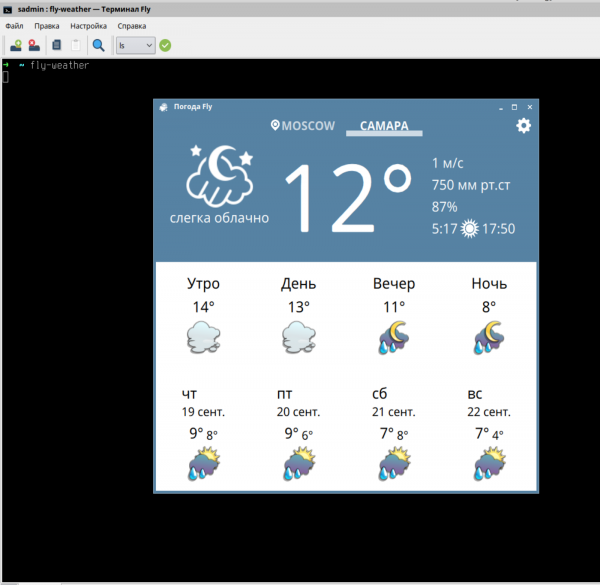
Task: Click the slightly cloudy moon weather icon
Action: (x=219, y=175)
